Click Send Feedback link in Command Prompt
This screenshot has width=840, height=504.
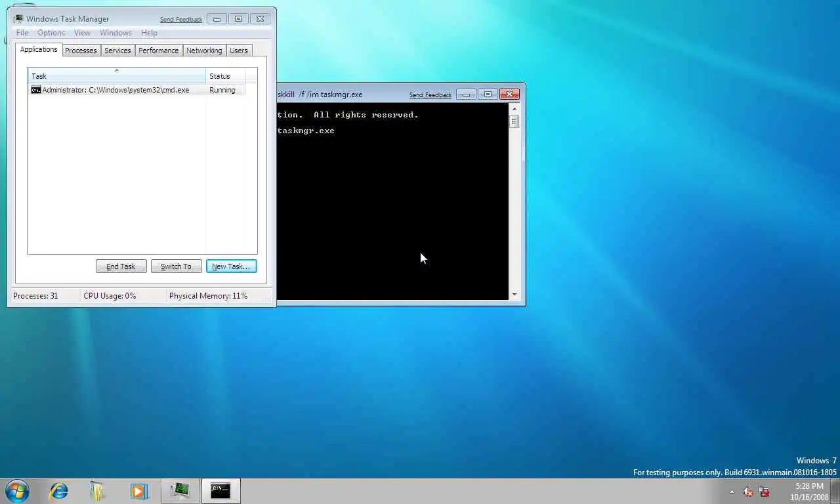click(430, 95)
